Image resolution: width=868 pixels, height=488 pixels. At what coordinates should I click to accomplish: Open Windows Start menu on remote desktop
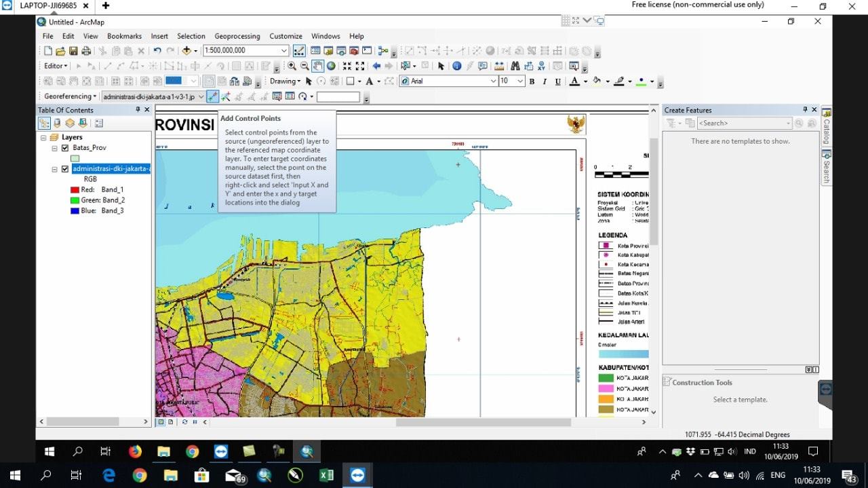click(50, 451)
